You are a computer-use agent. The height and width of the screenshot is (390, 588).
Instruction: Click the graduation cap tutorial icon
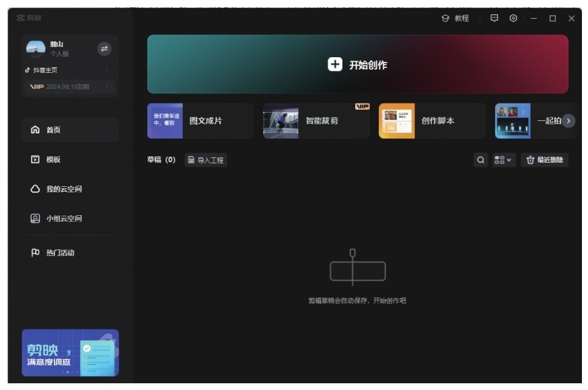coord(445,18)
